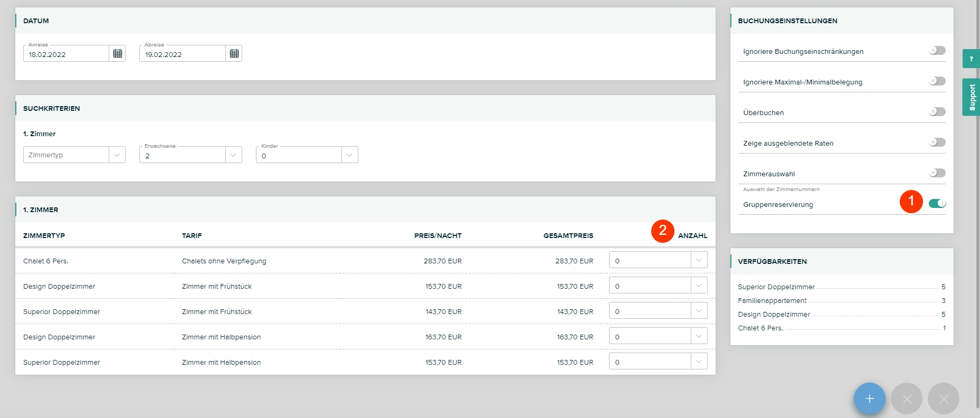The height and width of the screenshot is (418, 980).
Task: Open the green Support side tab
Action: [x=971, y=97]
